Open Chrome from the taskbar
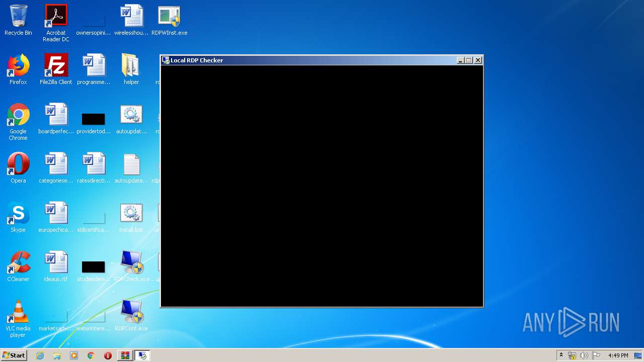The width and height of the screenshot is (644, 362). click(91, 355)
